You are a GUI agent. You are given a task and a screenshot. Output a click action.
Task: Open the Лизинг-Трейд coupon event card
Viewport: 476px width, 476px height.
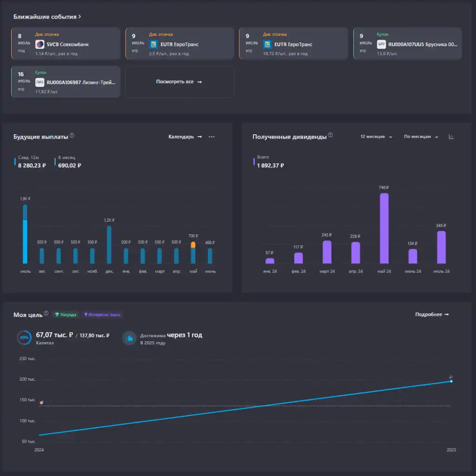(x=66, y=82)
